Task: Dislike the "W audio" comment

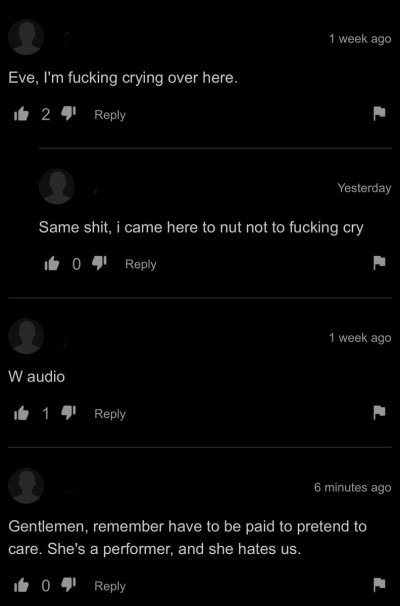Action: (69, 413)
